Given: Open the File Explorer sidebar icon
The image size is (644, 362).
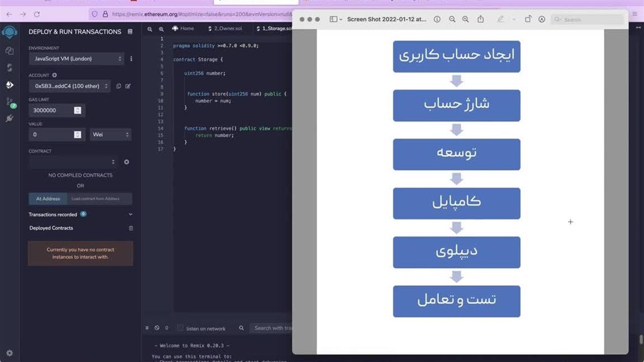Looking at the screenshot, I should pos(9,51).
